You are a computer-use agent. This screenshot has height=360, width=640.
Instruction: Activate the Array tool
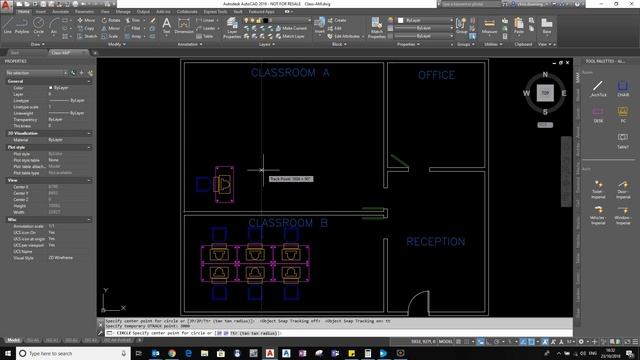tap(133, 36)
